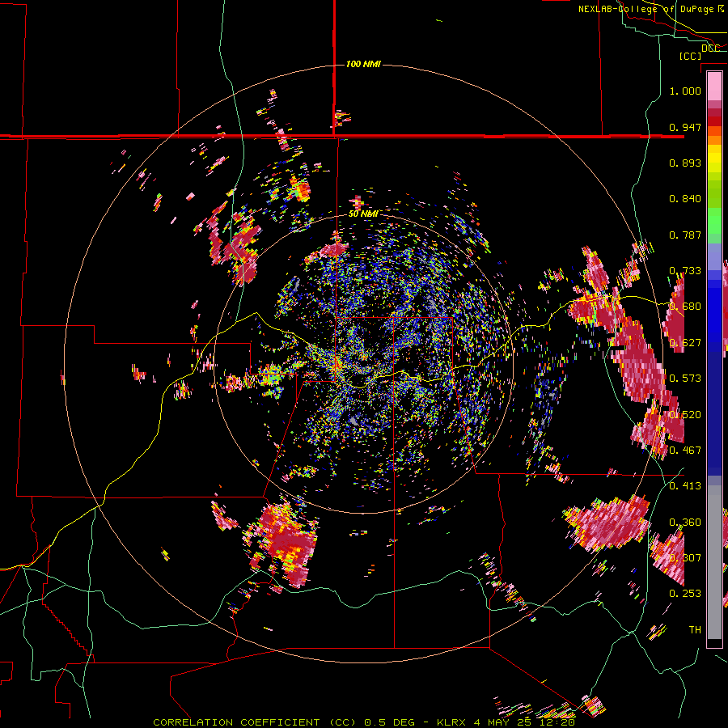This screenshot has height=728, width=728.
Task: Click the 0.680 legend value
Action: [685, 307]
